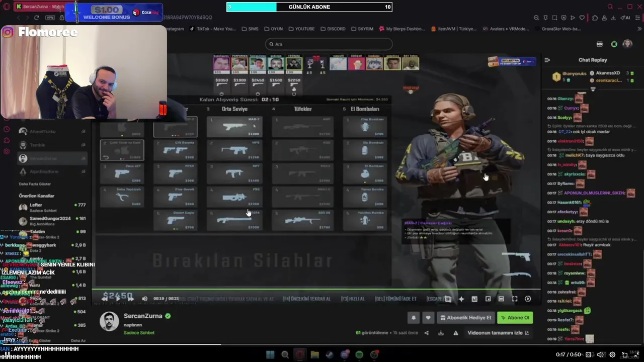Open Spotify from the taskbar
Image resolution: width=644 pixels, height=362 pixels.
pyautogui.click(x=359, y=354)
